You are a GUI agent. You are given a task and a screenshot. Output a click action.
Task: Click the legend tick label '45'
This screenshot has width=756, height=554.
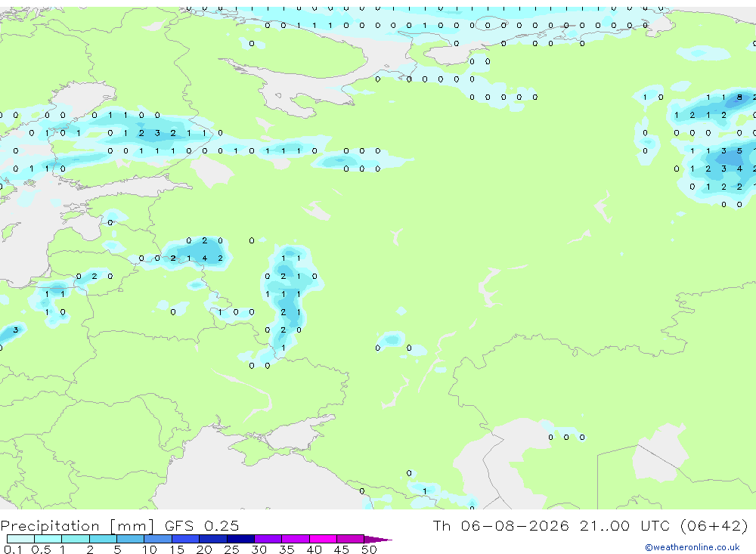pos(342,549)
